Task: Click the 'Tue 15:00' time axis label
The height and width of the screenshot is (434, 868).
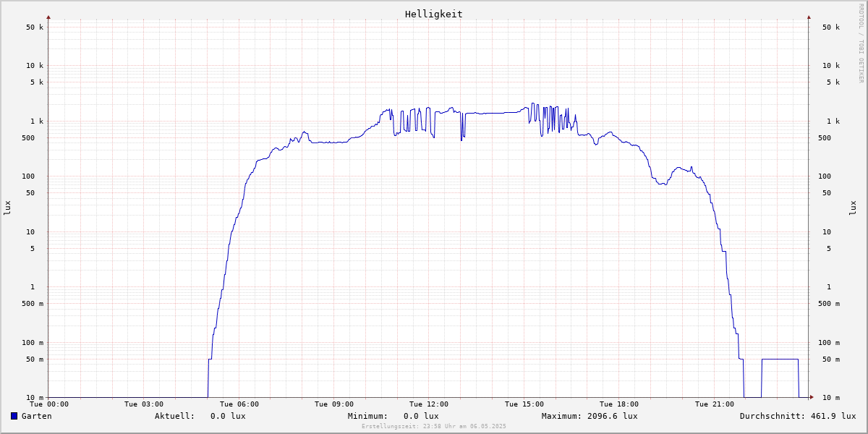Action: pyautogui.click(x=524, y=404)
